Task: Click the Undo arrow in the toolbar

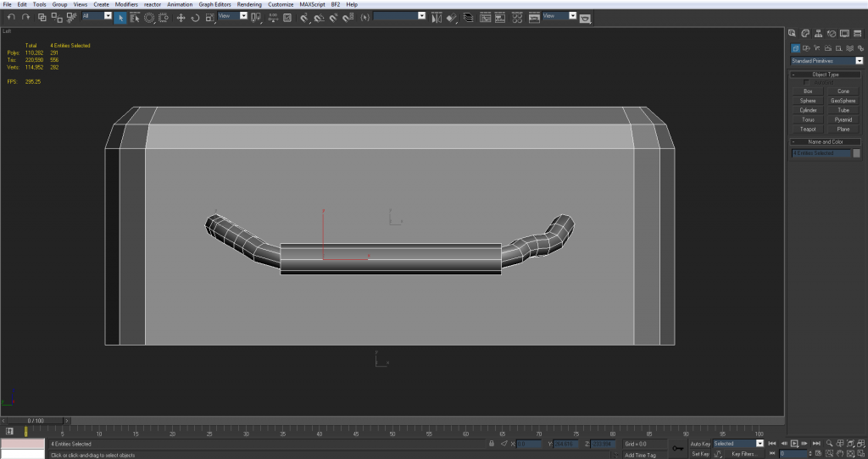Action: [10, 17]
